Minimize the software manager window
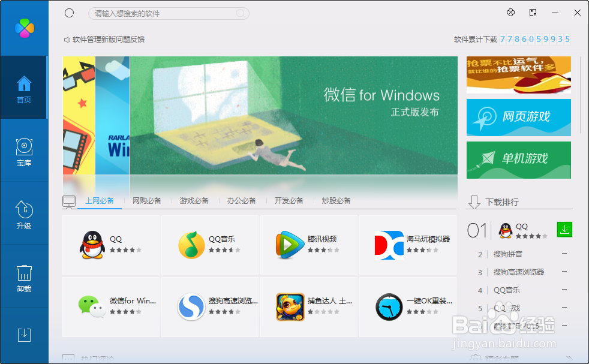This screenshot has width=589, height=364. click(x=555, y=13)
